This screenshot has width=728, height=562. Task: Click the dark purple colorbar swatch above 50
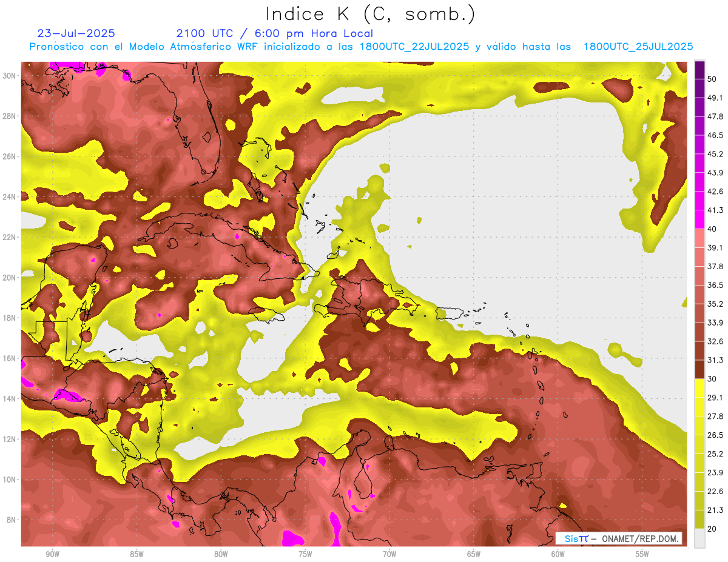[699, 70]
